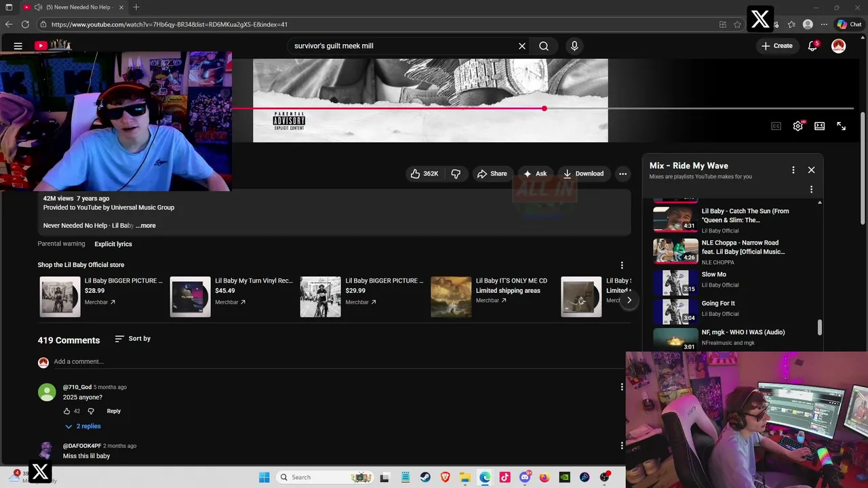The width and height of the screenshot is (868, 488).
Task: Go back with the browser arrow
Action: click(x=8, y=24)
